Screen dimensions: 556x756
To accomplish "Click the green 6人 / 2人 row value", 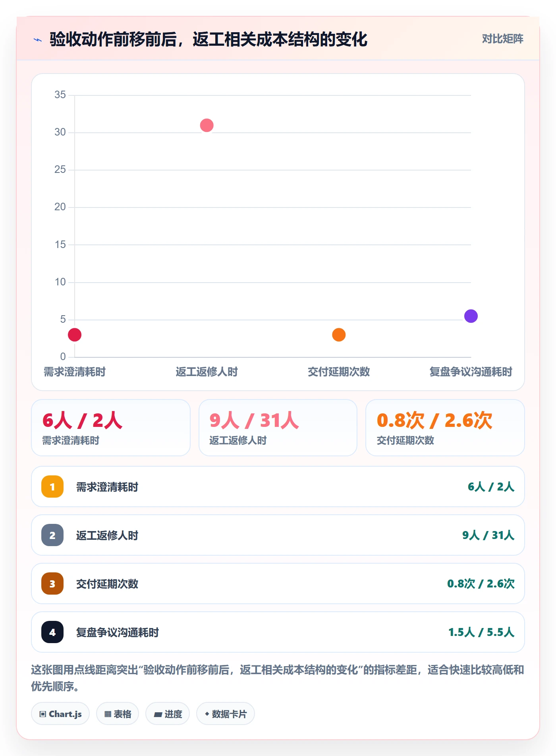I will click(491, 487).
